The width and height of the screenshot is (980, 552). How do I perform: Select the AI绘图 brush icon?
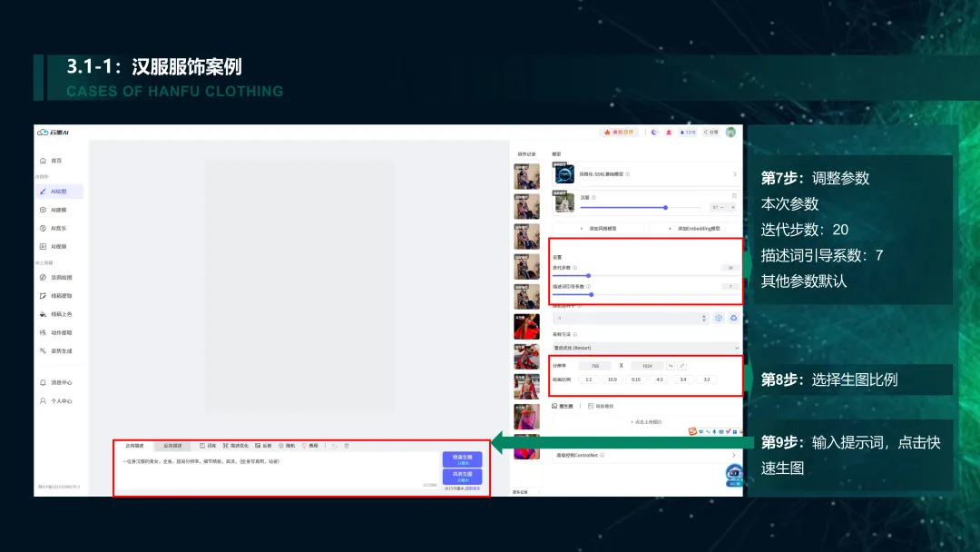(44, 192)
